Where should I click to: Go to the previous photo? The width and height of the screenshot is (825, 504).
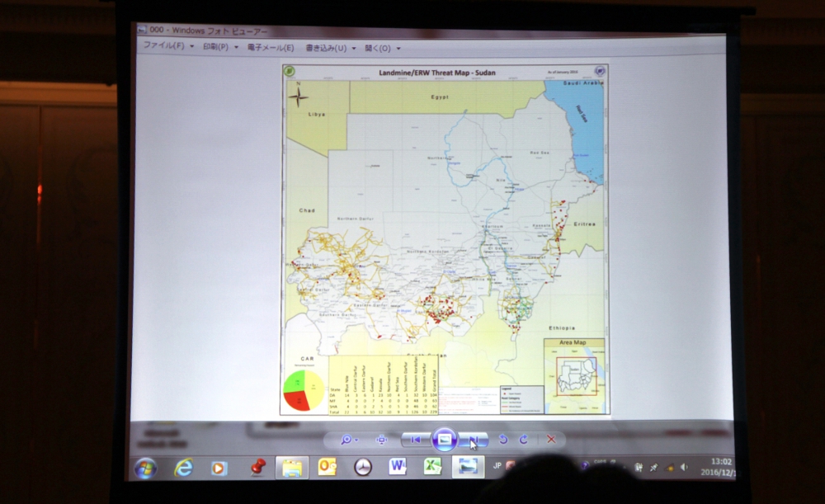click(x=415, y=440)
